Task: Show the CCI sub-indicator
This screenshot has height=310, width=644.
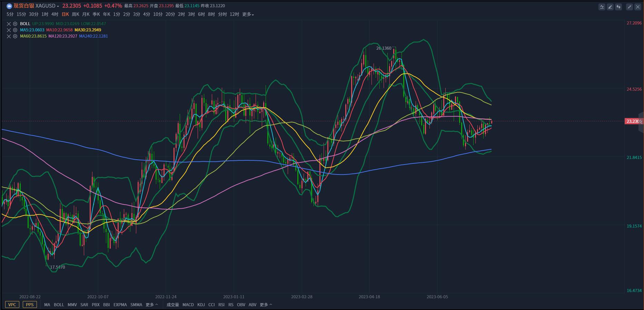Action: (x=211, y=305)
